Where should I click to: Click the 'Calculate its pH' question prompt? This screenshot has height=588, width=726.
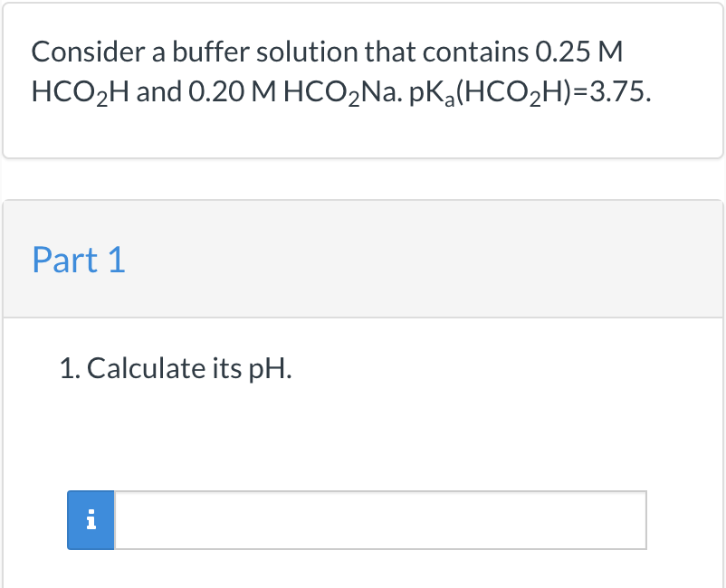(x=175, y=368)
